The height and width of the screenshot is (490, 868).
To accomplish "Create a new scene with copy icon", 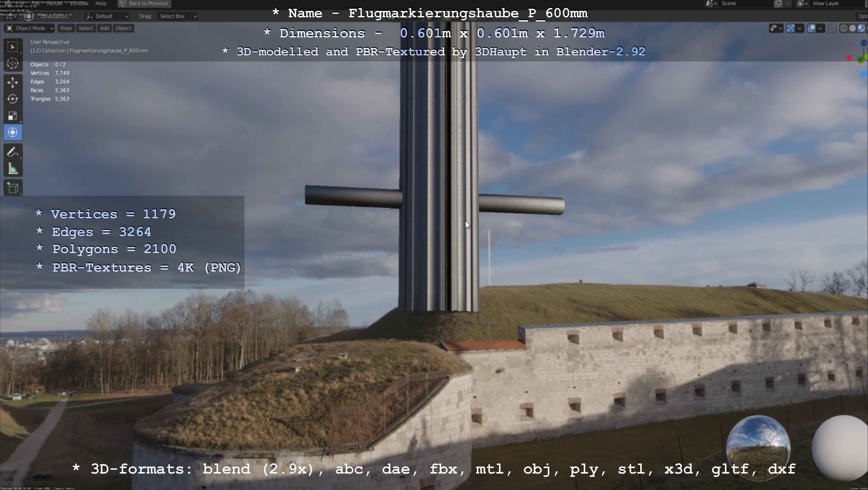I will pos(778,3).
